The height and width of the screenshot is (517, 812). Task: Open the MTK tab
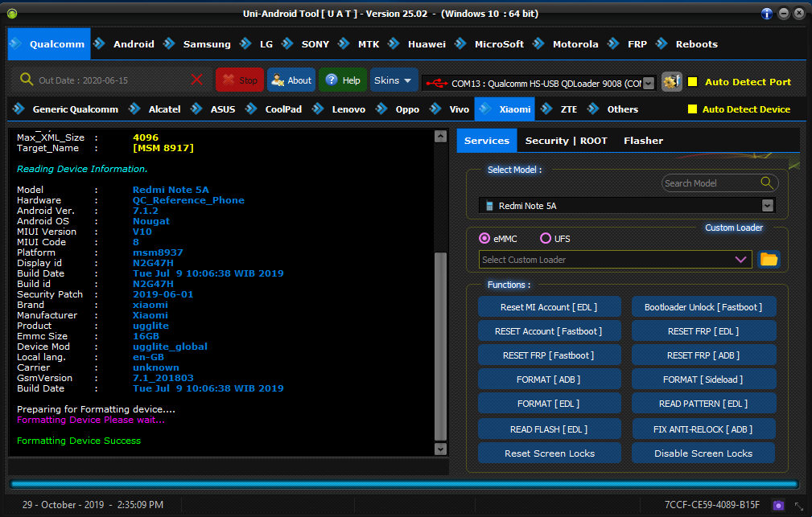(369, 44)
